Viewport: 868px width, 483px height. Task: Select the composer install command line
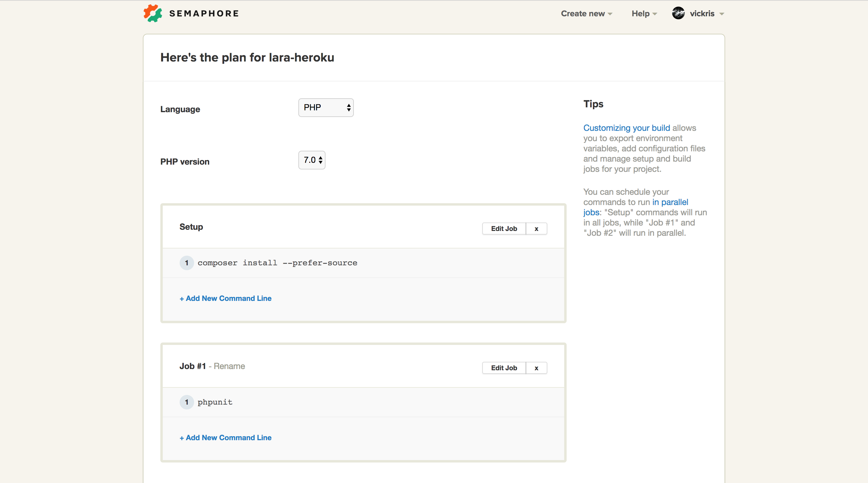point(277,263)
